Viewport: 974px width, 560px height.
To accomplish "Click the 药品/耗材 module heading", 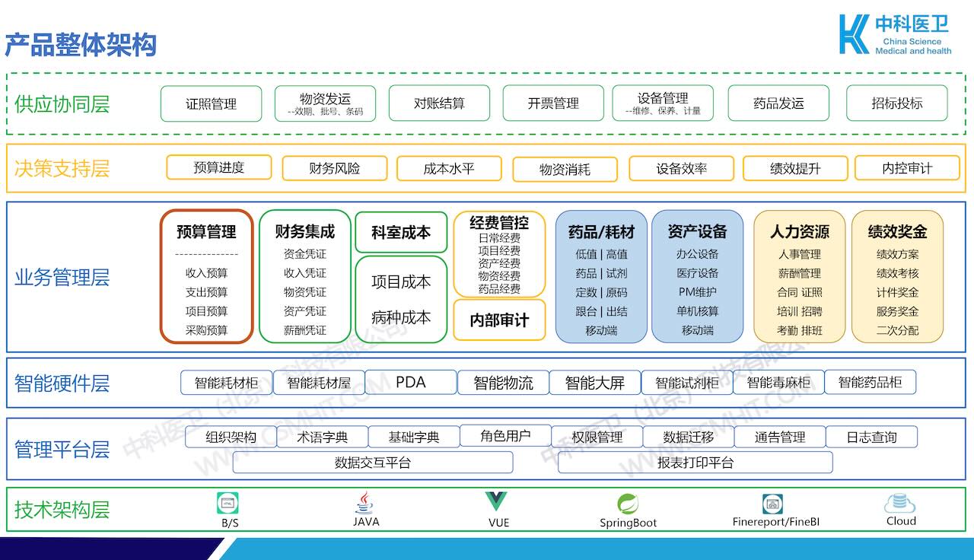I will pos(601,231).
